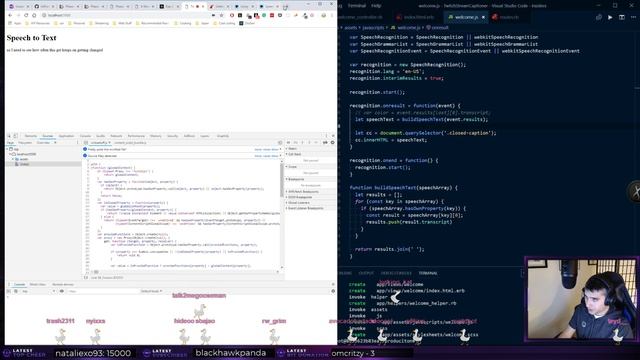Split the VS Code editor

tap(622, 17)
